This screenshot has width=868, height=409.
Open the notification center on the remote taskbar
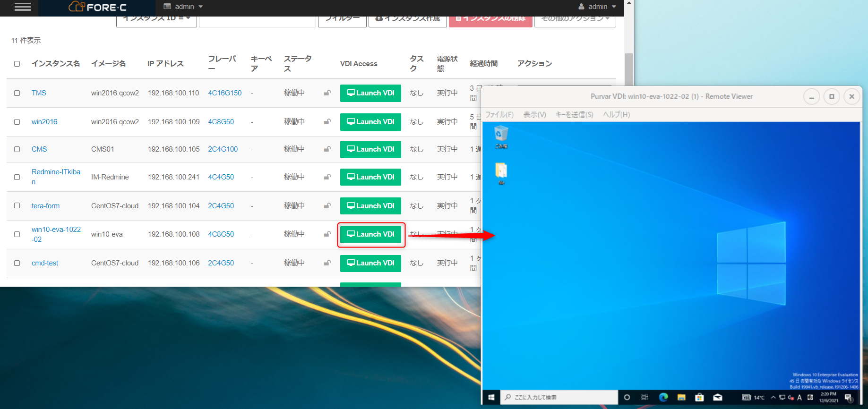coord(849,397)
